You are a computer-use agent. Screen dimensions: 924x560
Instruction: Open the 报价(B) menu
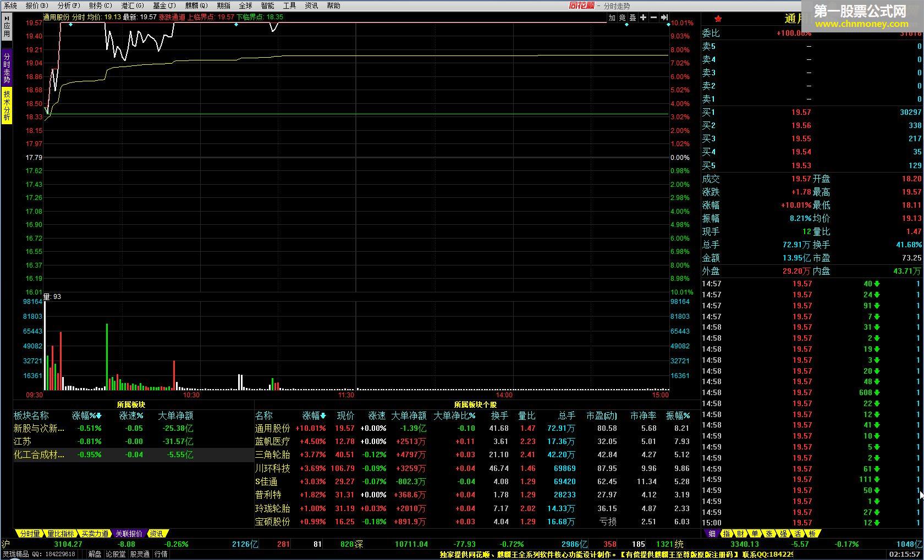37,5
